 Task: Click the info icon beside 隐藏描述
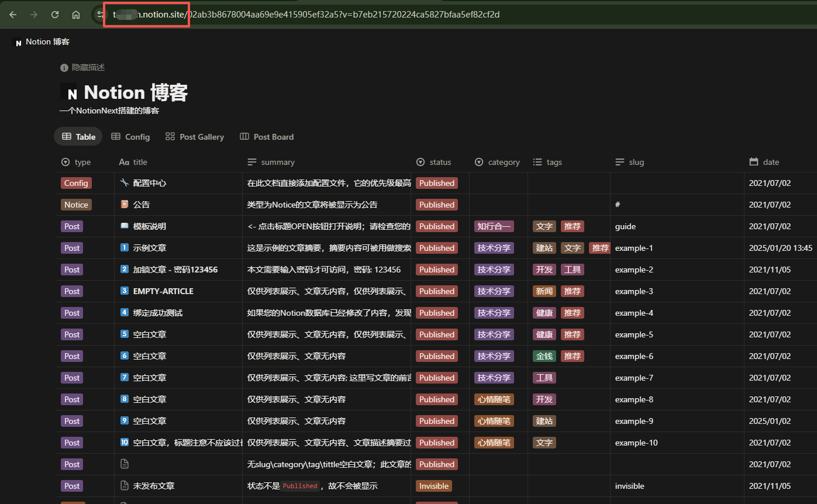click(64, 68)
